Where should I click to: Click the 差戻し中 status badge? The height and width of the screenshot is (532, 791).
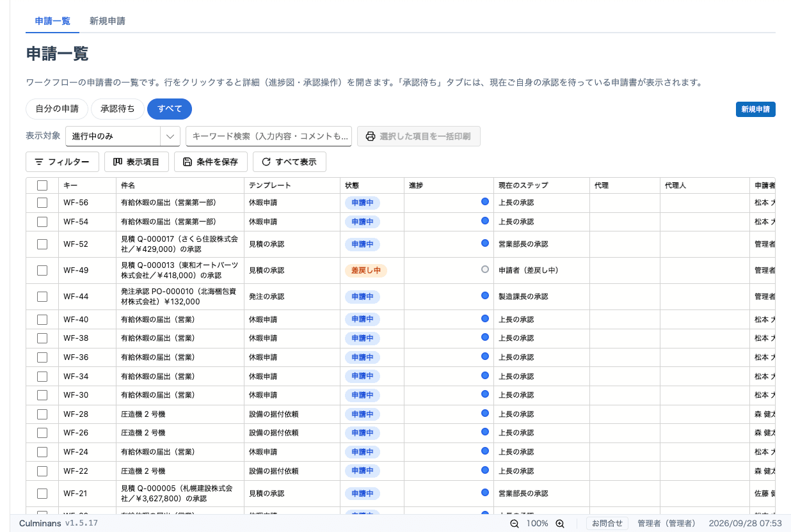(366, 270)
